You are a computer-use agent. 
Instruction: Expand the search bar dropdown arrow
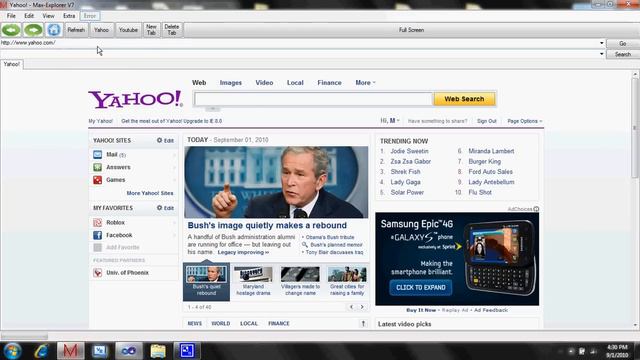point(602,54)
